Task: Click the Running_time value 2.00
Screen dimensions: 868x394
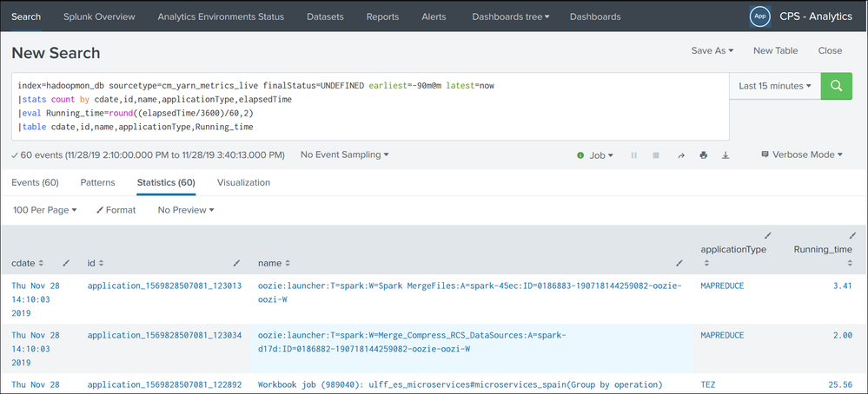Action: (x=843, y=335)
